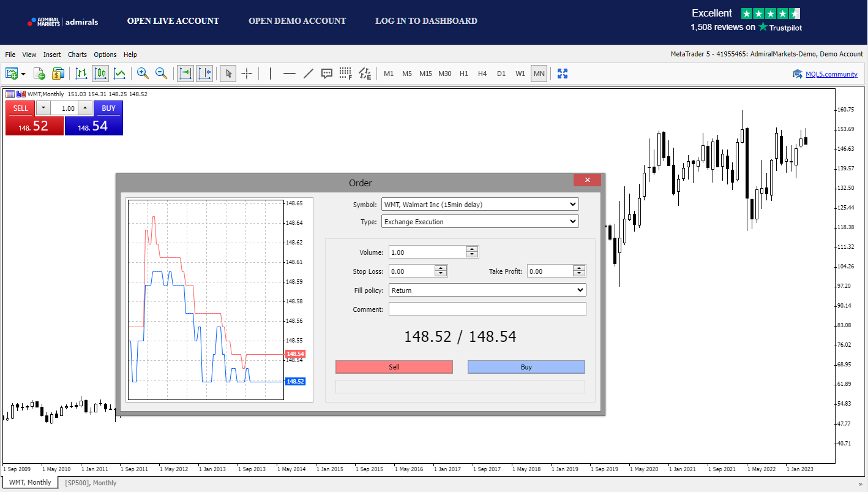Set timeframe to D1
The width and height of the screenshot is (868, 492).
pyautogui.click(x=501, y=74)
